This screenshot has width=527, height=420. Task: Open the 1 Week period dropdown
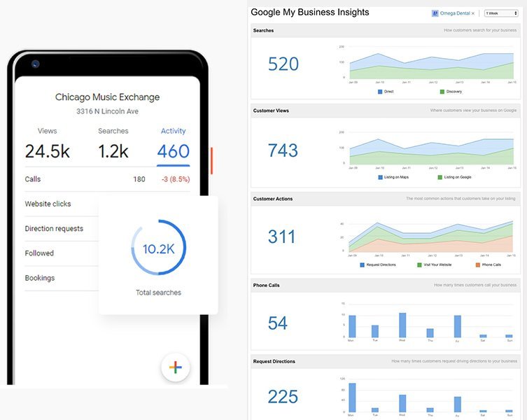click(501, 13)
